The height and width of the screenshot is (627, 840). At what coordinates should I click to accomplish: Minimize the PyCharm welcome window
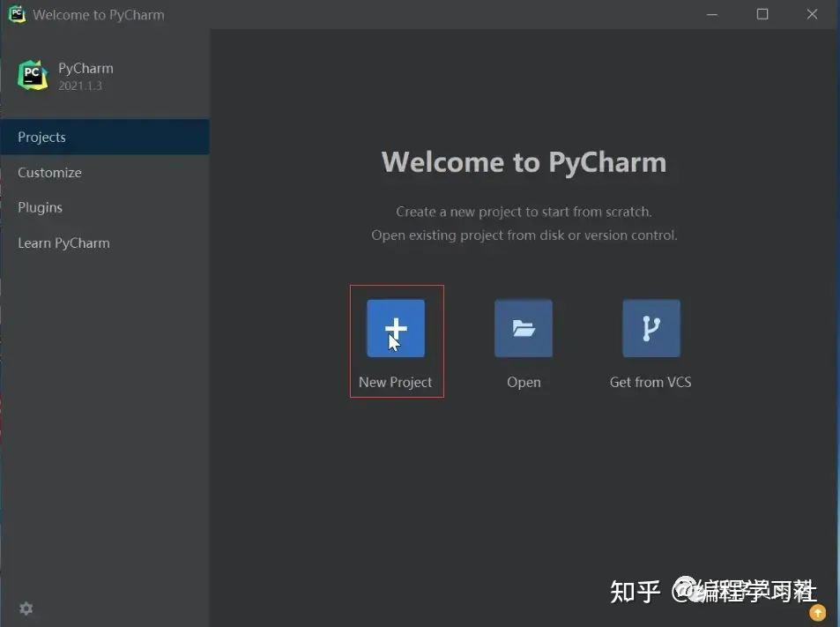[710, 14]
